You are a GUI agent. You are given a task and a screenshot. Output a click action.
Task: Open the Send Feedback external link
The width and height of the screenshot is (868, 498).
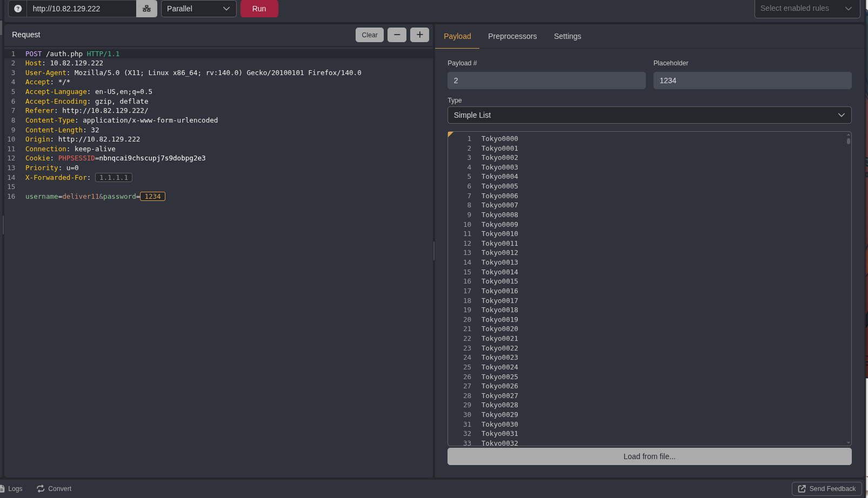[x=826, y=489]
